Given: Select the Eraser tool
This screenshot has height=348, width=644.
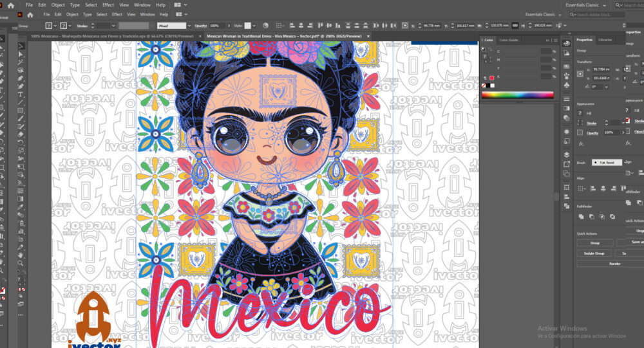Looking at the screenshot, I should coord(21,134).
